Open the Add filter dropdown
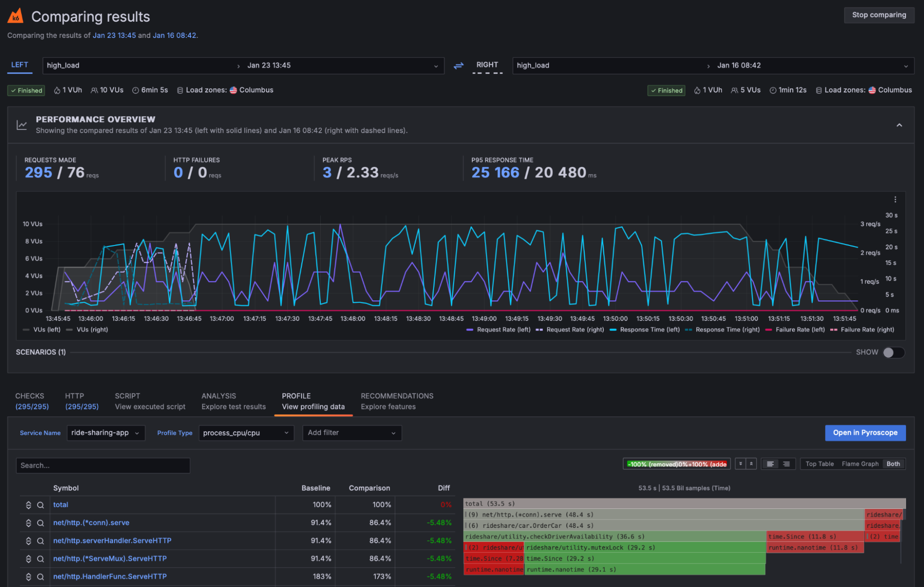 352,433
